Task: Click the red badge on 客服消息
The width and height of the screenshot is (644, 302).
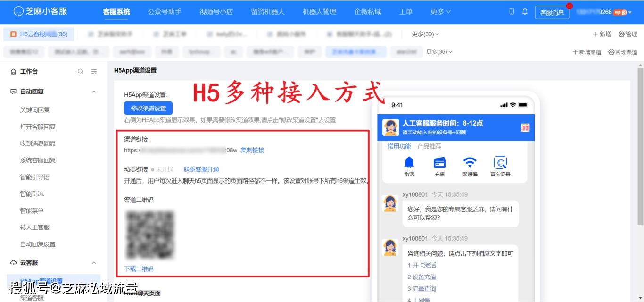Action: tap(570, 6)
